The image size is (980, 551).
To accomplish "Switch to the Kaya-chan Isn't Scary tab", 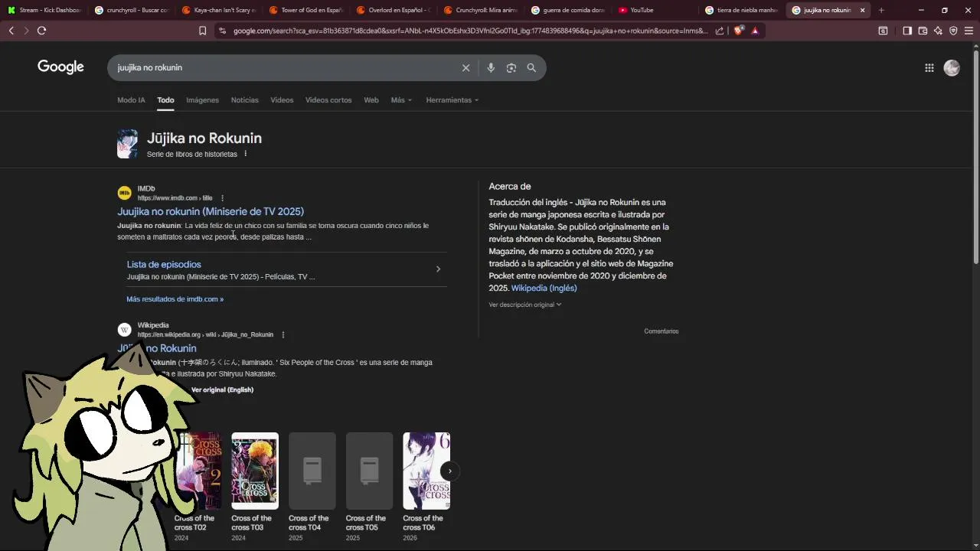I will tap(218, 10).
